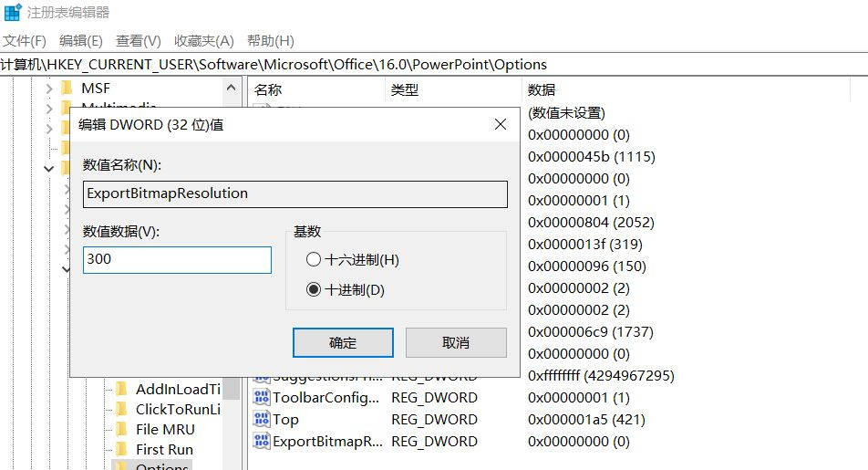Select the ClickToRunLi tree item

tap(179, 409)
